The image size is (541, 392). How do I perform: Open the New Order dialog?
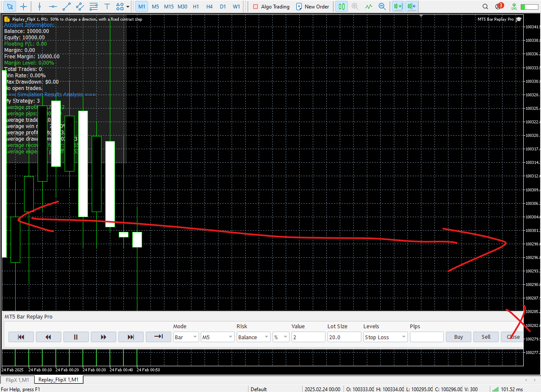pos(312,6)
